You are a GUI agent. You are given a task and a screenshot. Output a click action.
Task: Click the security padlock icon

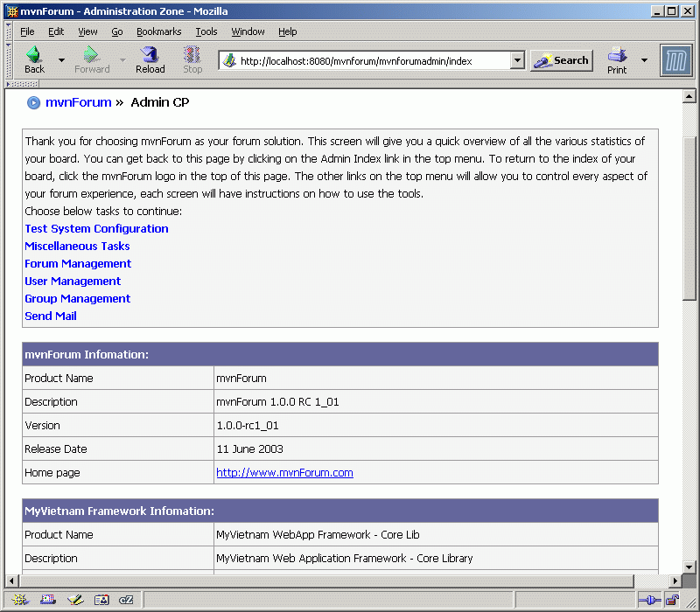[672, 600]
